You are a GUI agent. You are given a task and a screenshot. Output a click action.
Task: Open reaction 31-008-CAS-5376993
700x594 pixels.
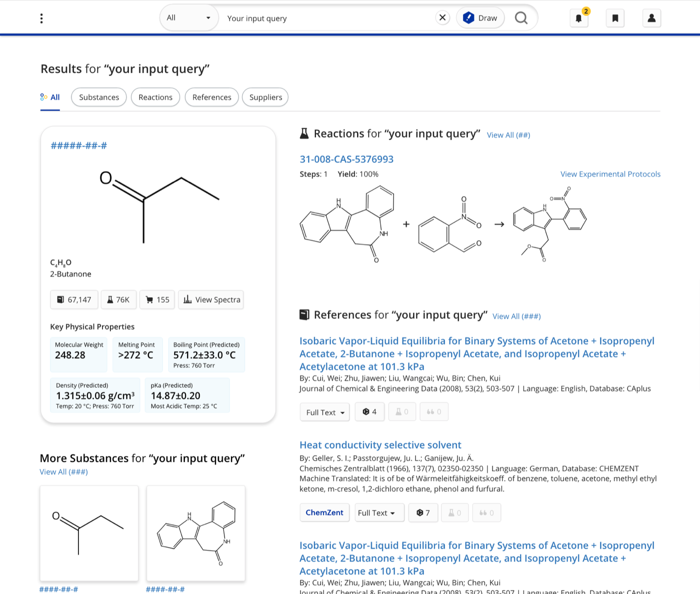coord(346,159)
